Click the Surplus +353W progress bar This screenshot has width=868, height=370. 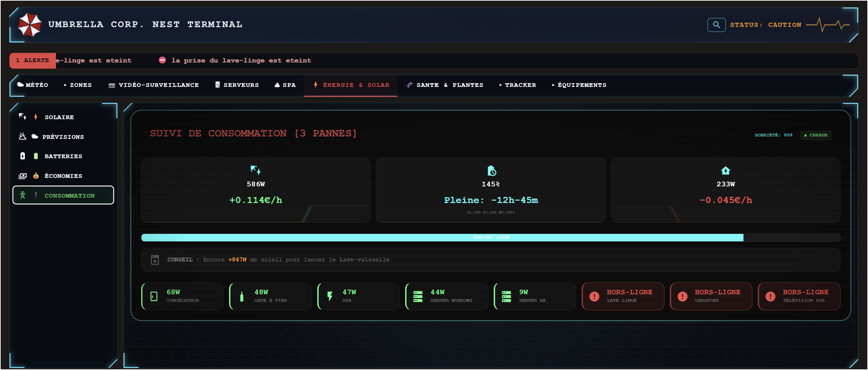coord(491,237)
